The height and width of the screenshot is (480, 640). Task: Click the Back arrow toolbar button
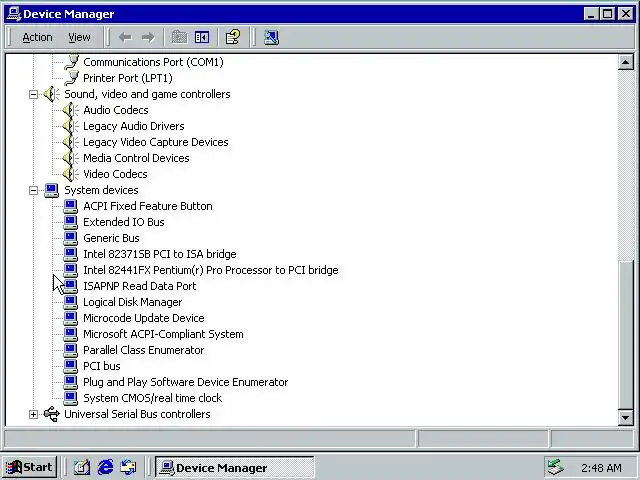125,38
